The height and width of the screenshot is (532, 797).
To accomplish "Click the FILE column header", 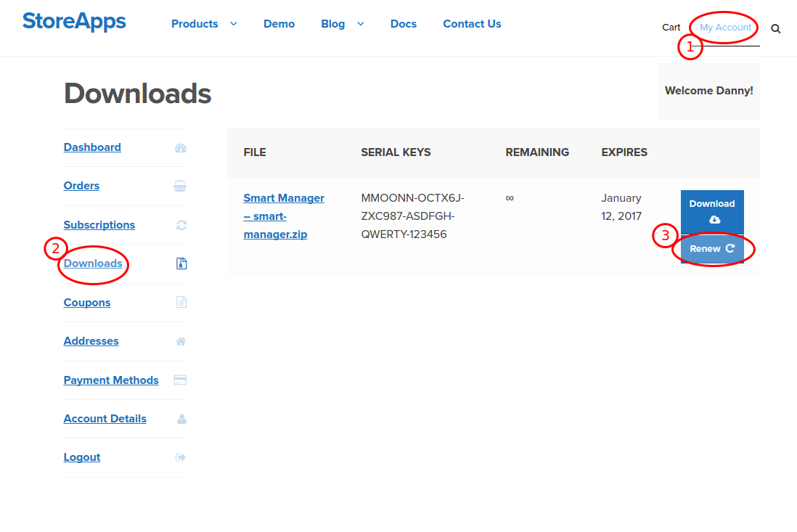I will pos(255,152).
